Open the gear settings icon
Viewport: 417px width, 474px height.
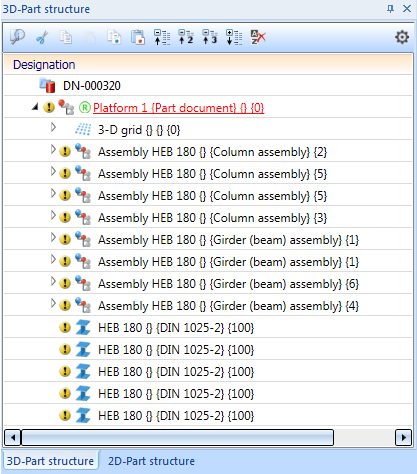point(402,37)
